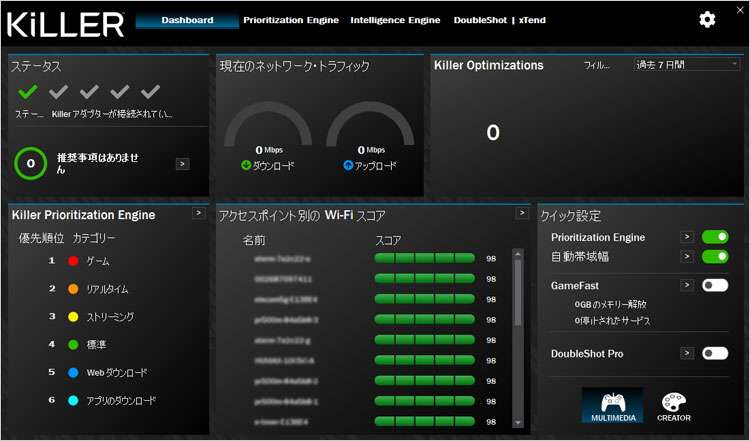Click the second gray status checkmark
Viewport: 750px width, 441px height.
point(89,91)
